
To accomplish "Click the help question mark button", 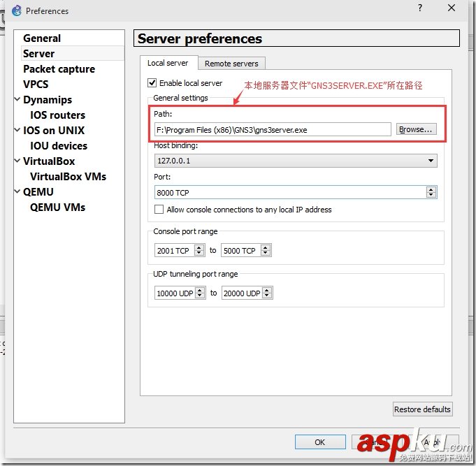I will pyautogui.click(x=420, y=8).
